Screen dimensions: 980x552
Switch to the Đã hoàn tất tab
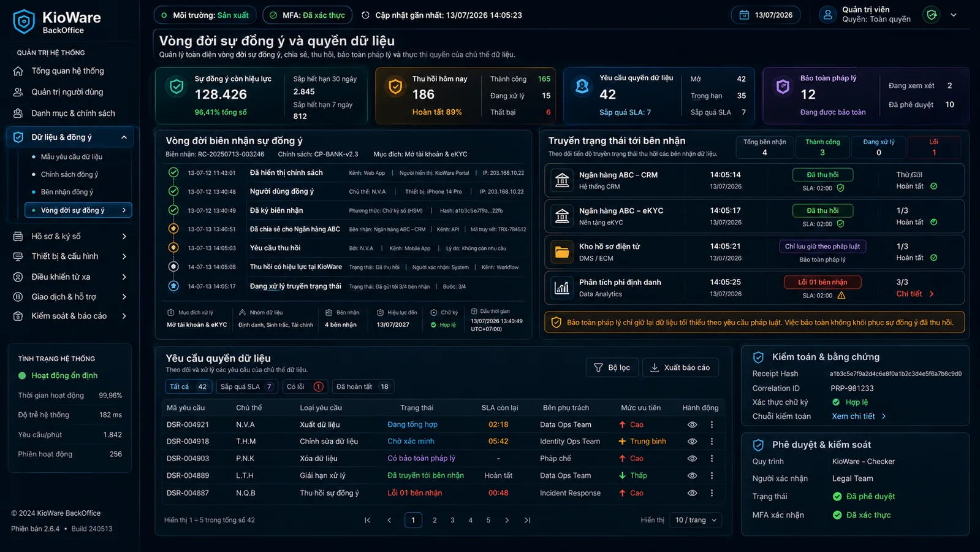click(x=363, y=386)
